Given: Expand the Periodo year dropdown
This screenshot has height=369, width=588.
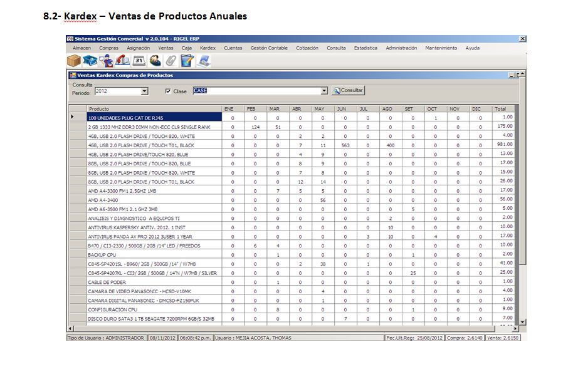Looking at the screenshot, I should [144, 91].
